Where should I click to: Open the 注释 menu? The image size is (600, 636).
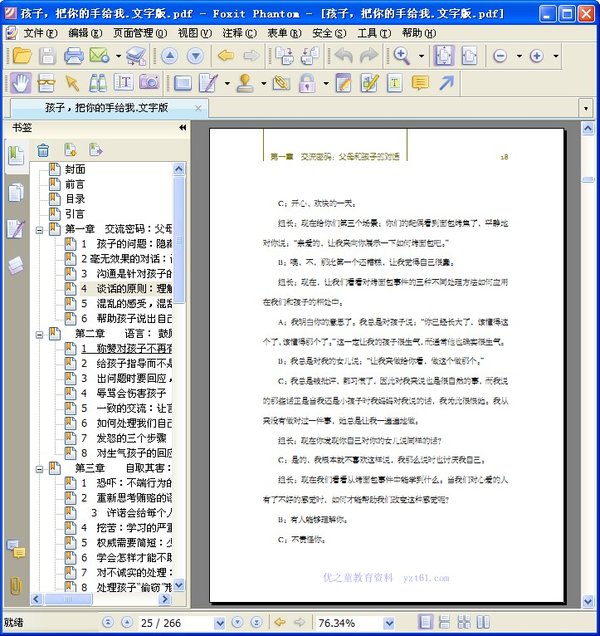coord(239,33)
